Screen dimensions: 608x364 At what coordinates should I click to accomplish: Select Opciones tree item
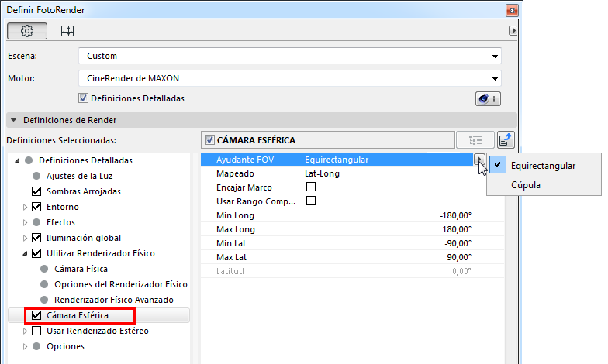[x=65, y=346]
